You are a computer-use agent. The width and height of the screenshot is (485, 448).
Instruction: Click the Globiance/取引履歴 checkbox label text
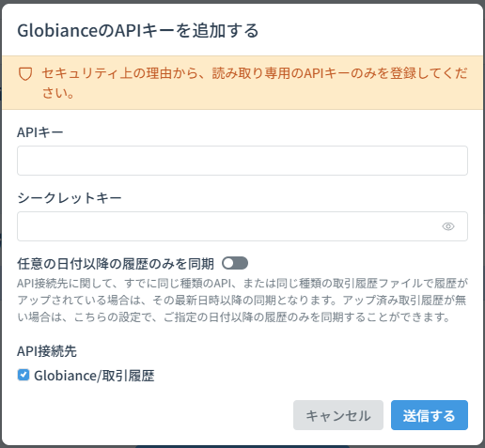click(x=94, y=376)
